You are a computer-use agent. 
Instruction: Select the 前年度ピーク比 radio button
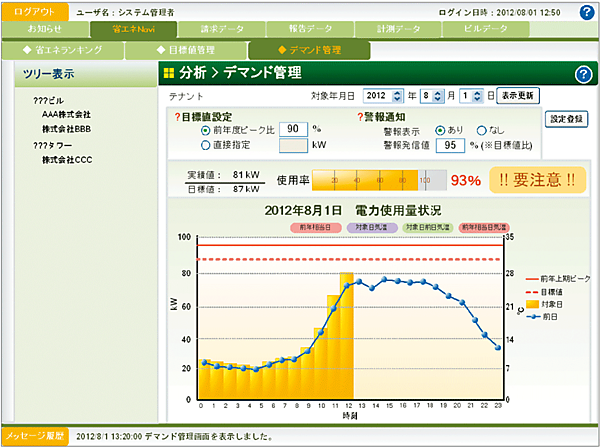(205, 130)
